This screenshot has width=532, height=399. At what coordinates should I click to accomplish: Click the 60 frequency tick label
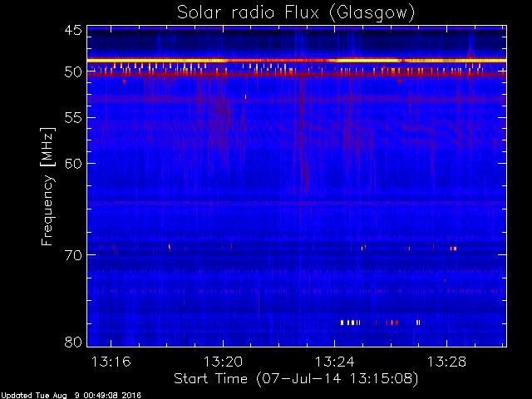coord(73,164)
